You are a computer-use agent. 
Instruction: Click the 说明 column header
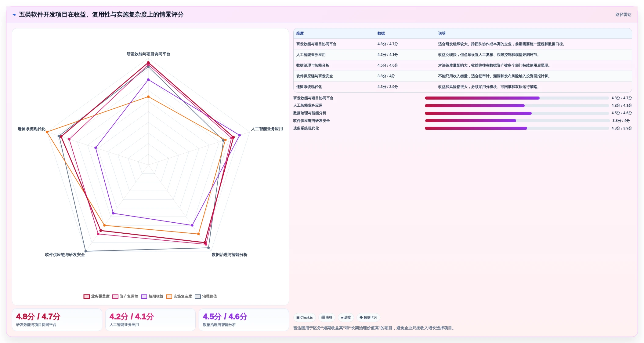tap(442, 33)
